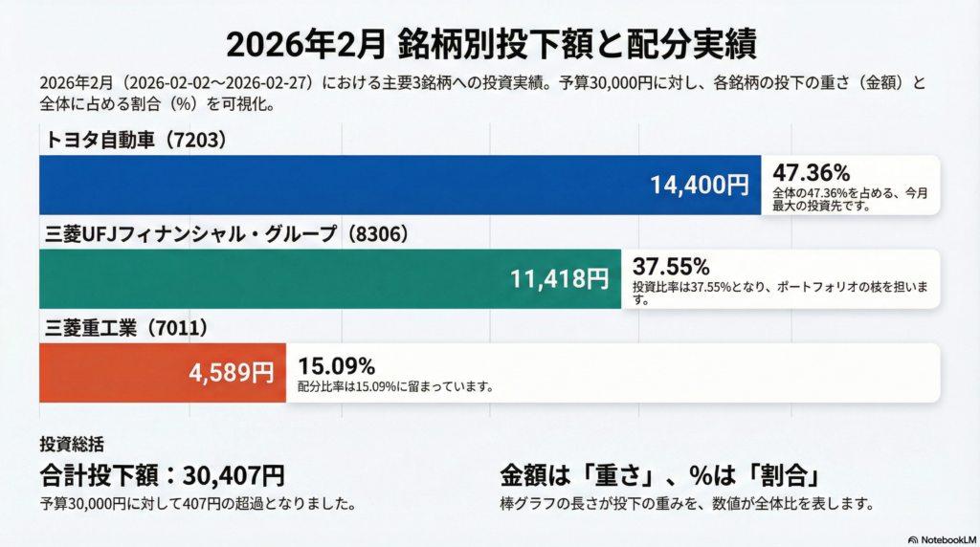Click the NotebookLM logo icon
This screenshot has width=980, height=547.
pyautogui.click(x=913, y=539)
